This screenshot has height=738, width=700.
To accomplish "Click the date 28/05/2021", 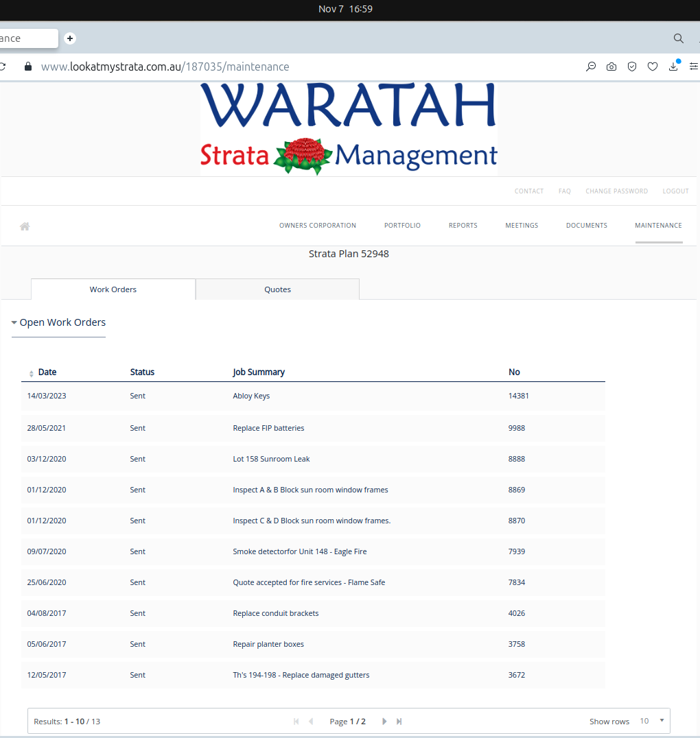I will [47, 428].
